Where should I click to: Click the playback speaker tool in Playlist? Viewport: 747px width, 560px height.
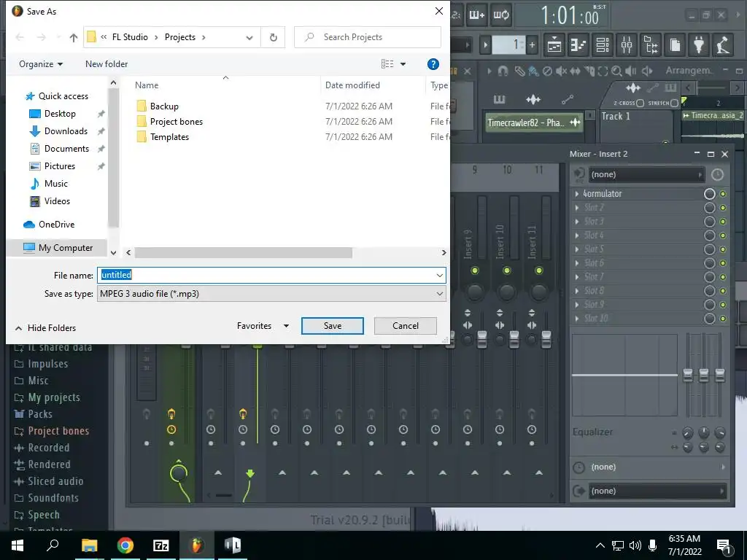pos(631,71)
